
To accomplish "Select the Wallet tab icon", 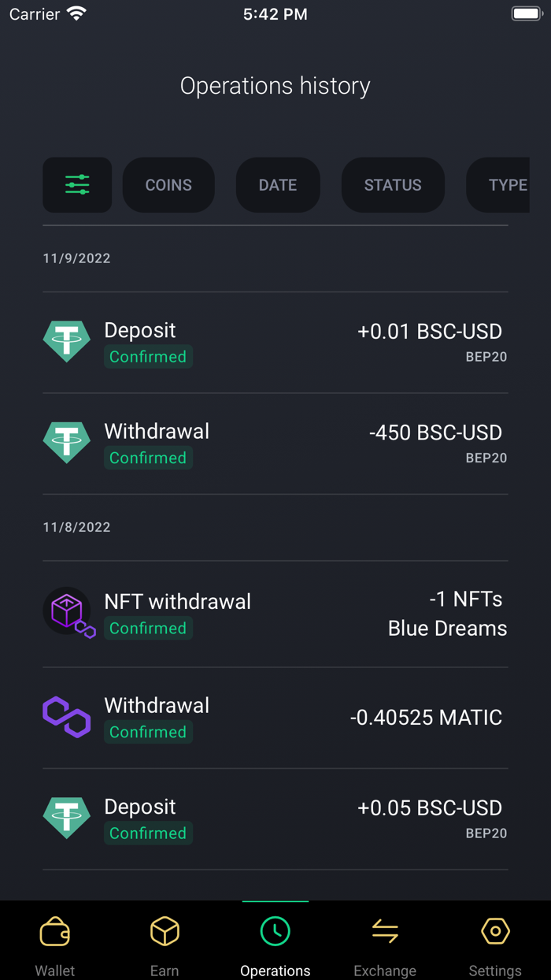I will (54, 931).
